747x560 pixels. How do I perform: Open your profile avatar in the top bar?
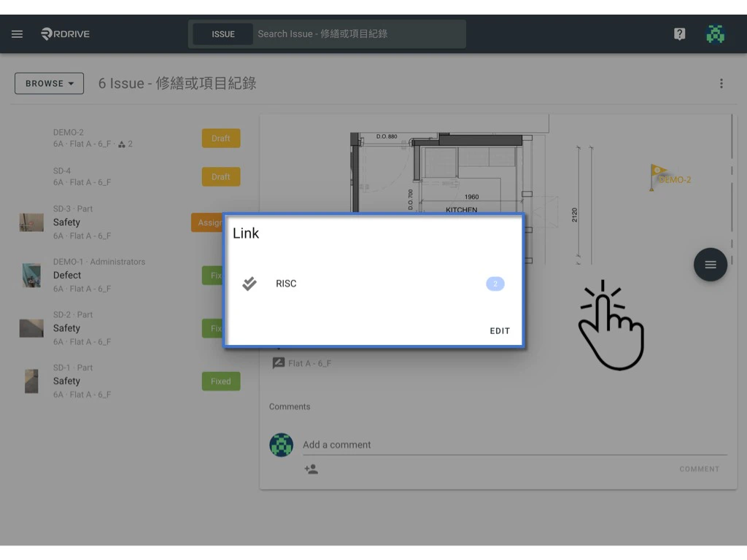coord(715,34)
